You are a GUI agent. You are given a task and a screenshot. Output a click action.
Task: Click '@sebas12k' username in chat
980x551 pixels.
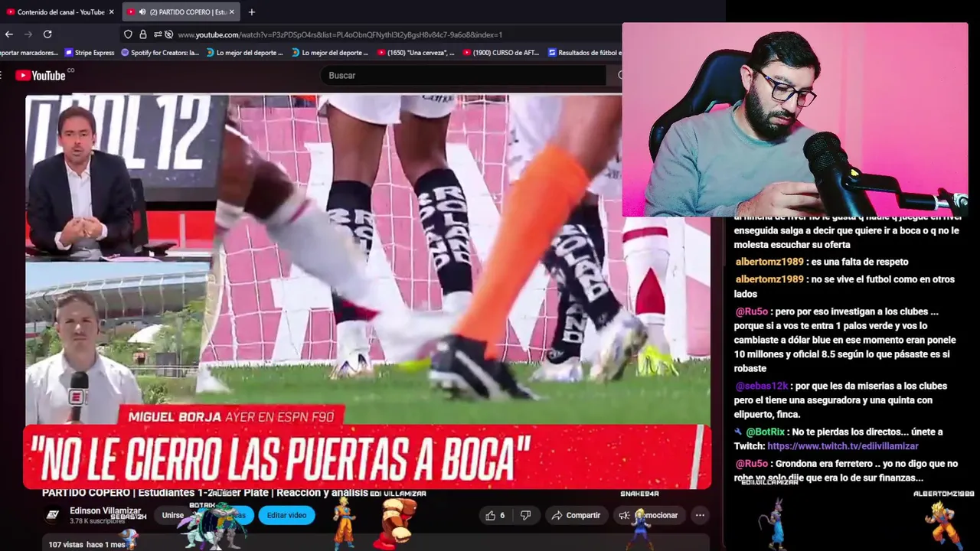[762, 386]
